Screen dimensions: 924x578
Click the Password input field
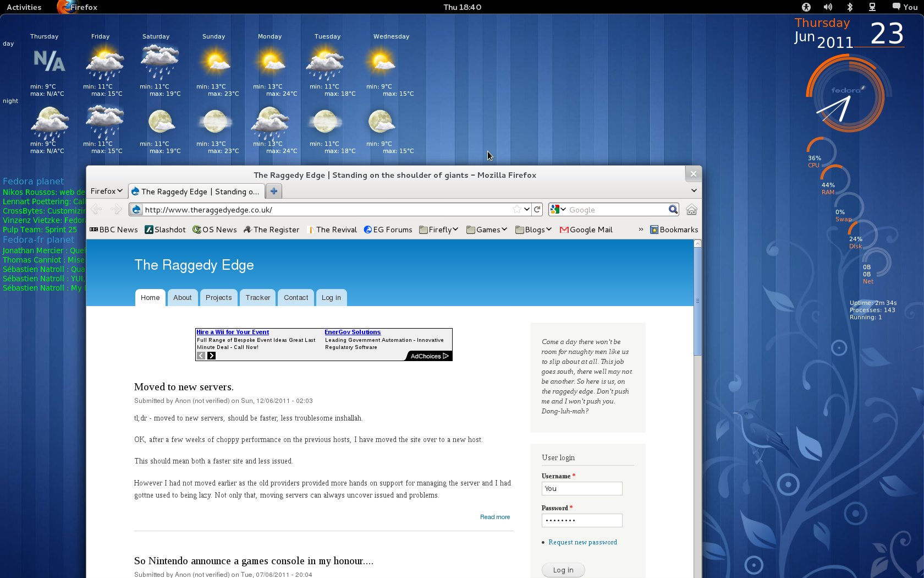582,520
